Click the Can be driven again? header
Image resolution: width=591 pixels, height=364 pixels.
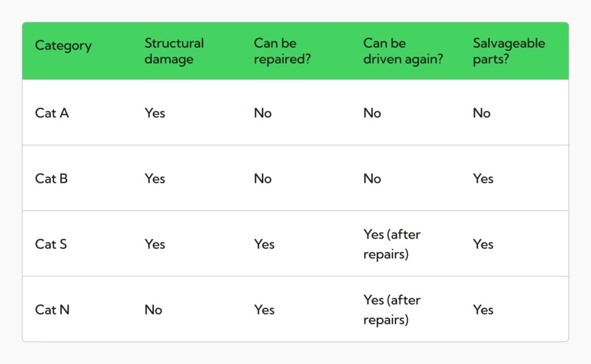403,51
